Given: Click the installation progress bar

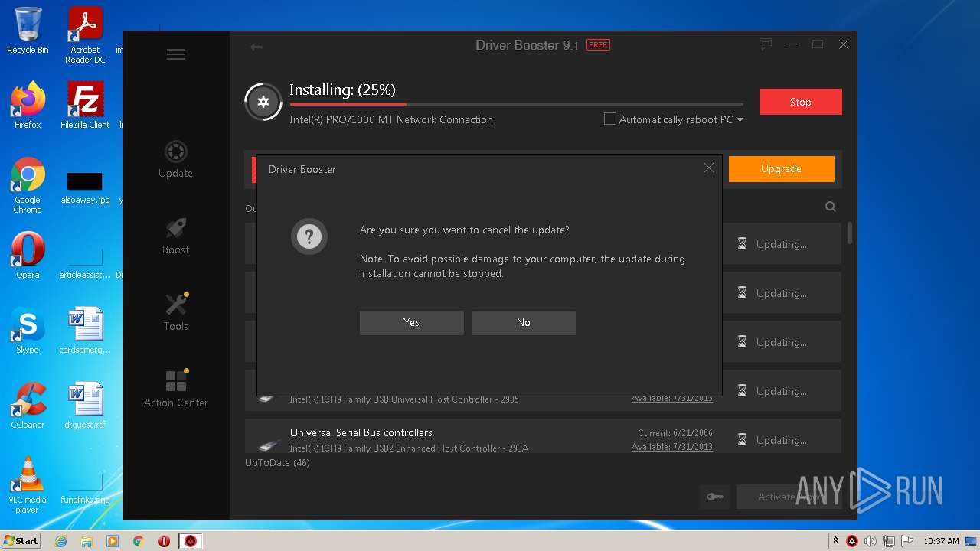Looking at the screenshot, I should 516,104.
